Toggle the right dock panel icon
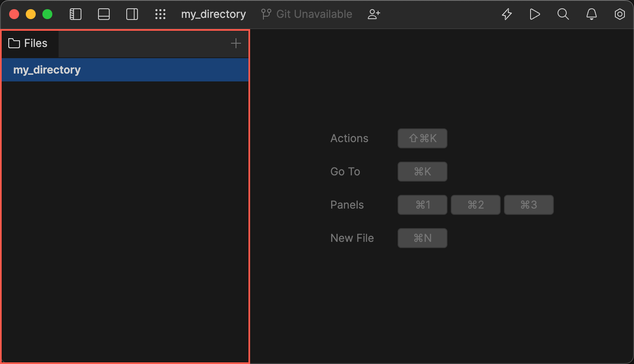This screenshot has height=364, width=634. [x=132, y=14]
